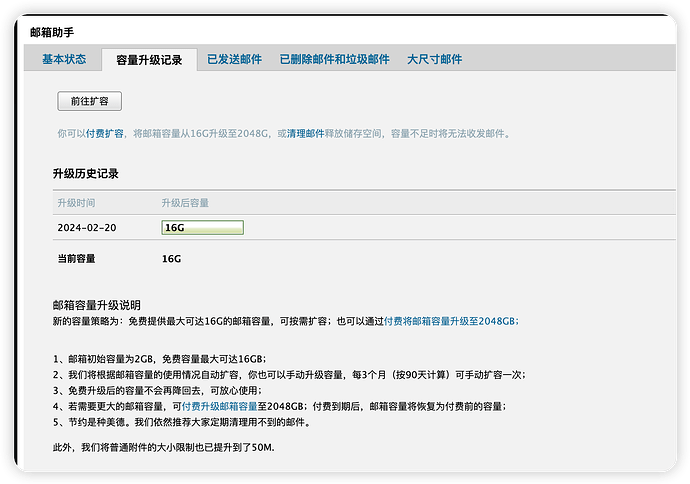Open the 已发送邮件 tab
The height and width of the screenshot is (484, 690).
click(x=235, y=59)
